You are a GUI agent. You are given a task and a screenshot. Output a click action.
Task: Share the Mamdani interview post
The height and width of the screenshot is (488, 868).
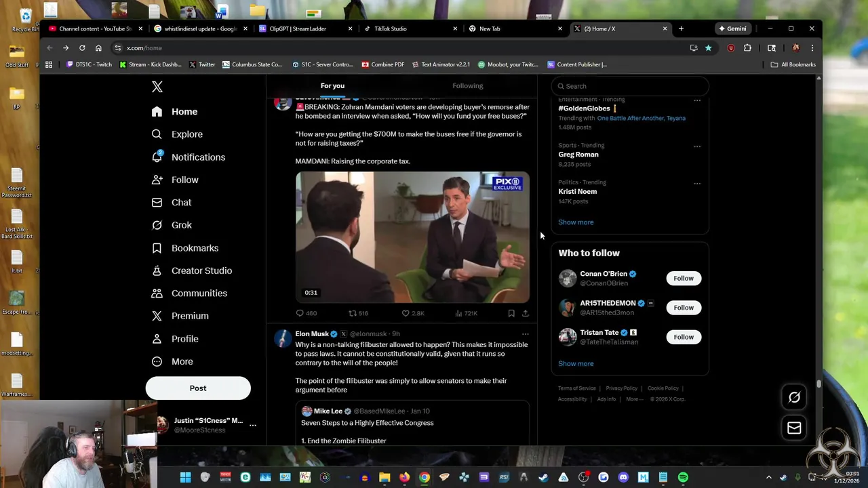(526, 313)
